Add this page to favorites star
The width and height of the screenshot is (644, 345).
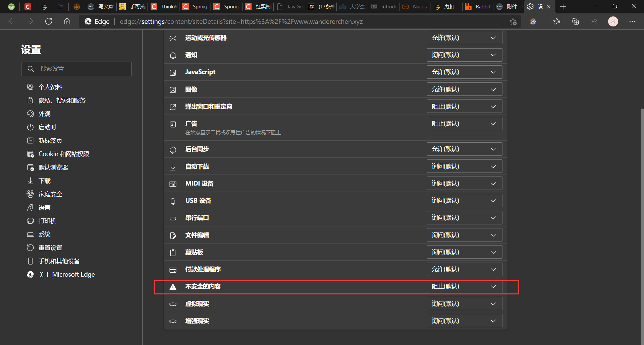(513, 22)
